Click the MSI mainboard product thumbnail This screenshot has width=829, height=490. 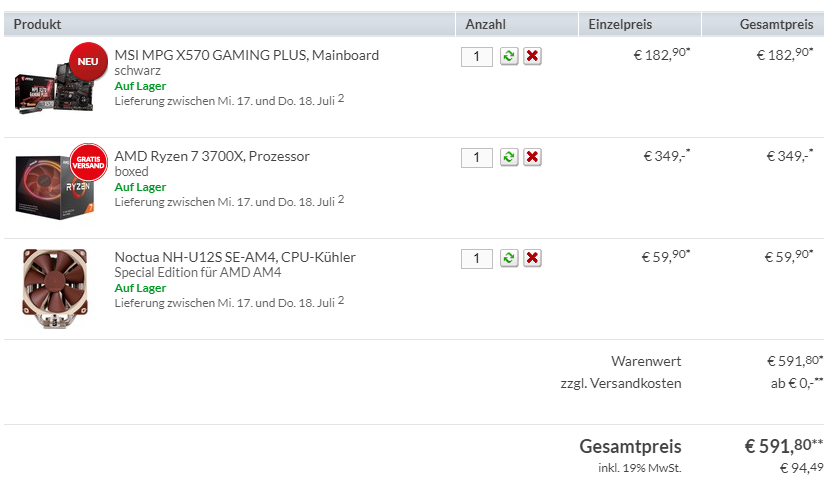[54, 87]
